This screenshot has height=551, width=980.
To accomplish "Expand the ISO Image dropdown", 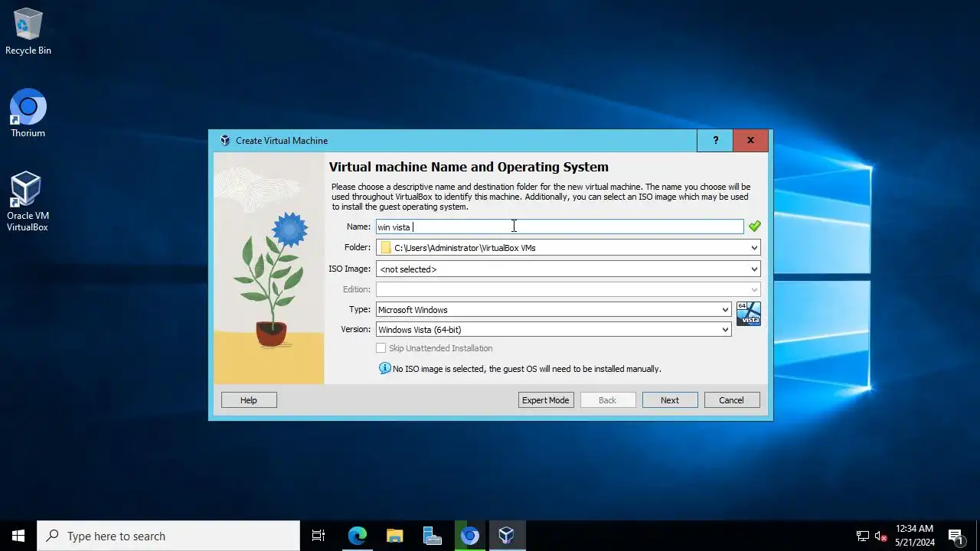I will 754,269.
